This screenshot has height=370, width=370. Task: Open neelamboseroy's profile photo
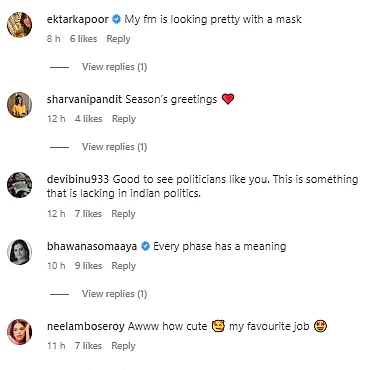[20, 332]
